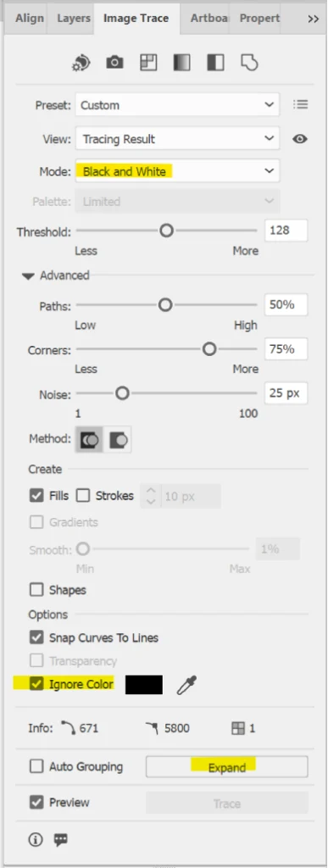
Task: Select the Grayscale preset icon
Action: (x=181, y=63)
